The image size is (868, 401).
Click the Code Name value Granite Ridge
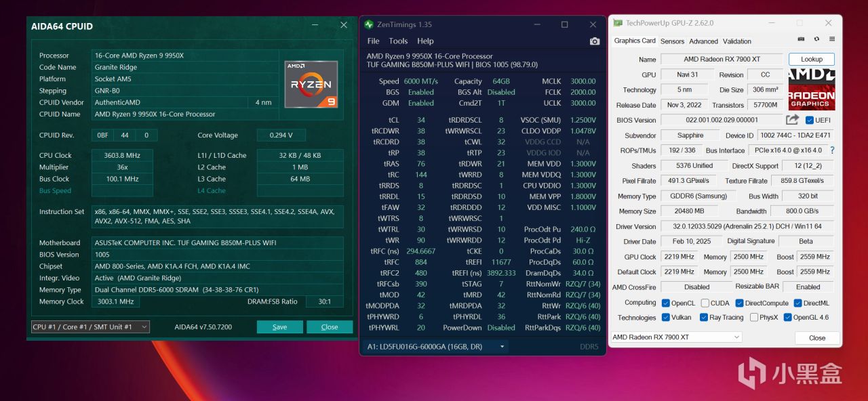[186, 68]
